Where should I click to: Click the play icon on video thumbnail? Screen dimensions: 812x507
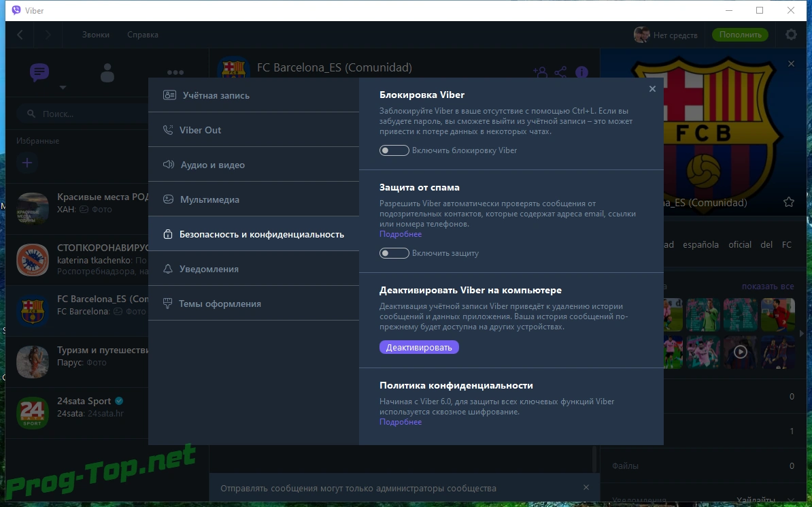740,353
